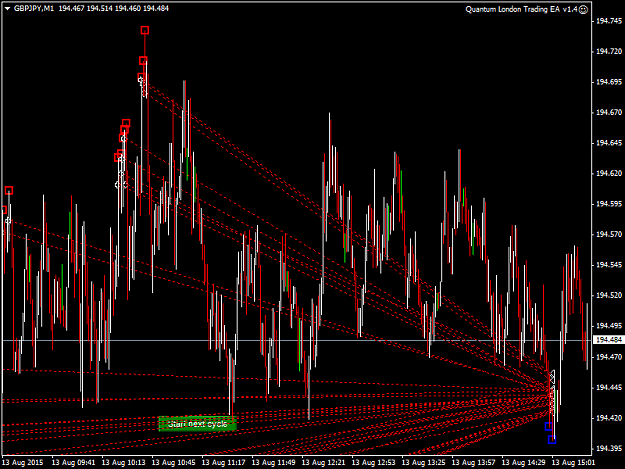Click the 13 Aug 2015 time label
Image resolution: width=625 pixels, height=469 pixels.
click(x=22, y=463)
